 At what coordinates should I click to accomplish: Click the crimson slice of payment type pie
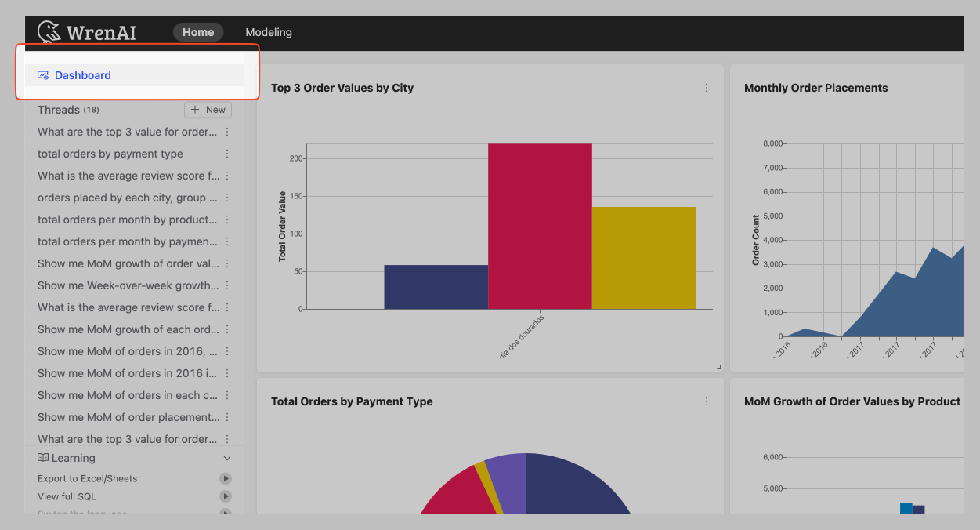pos(462,494)
